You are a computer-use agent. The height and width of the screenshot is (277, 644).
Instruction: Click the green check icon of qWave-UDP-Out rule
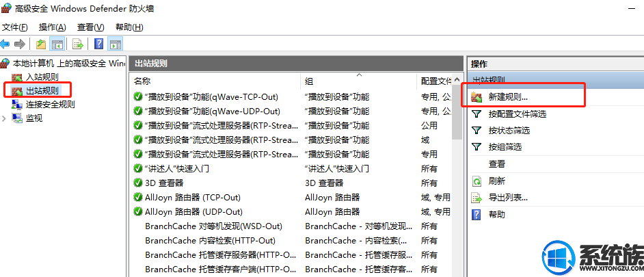tap(138, 111)
